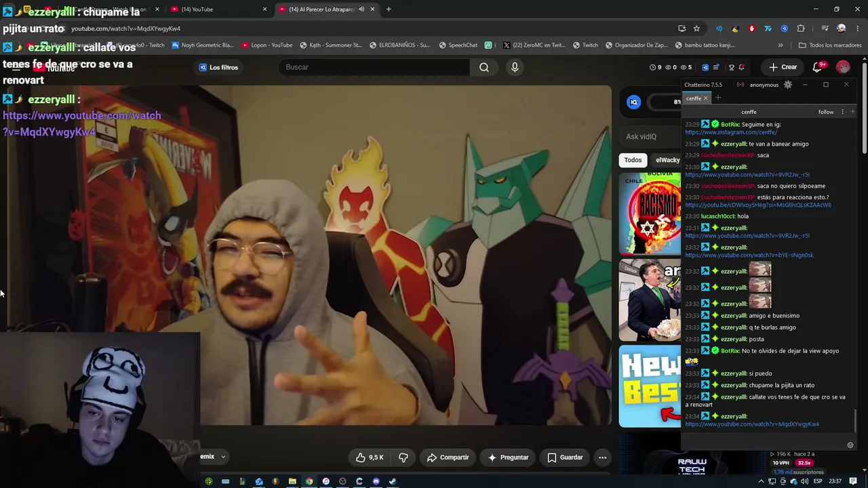Open Chrome three-dot menu
Screen dimensions: 868x488
point(857,28)
